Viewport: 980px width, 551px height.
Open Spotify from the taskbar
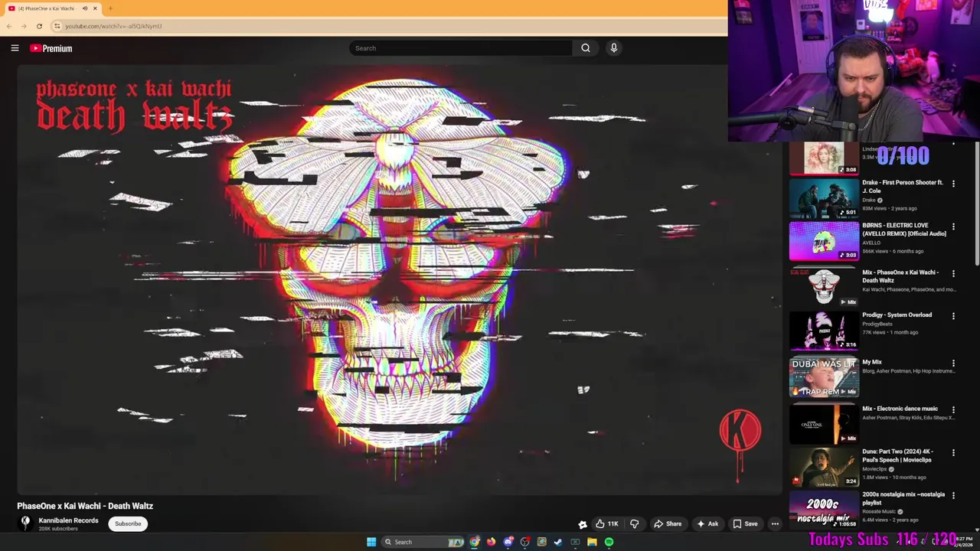pyautogui.click(x=609, y=542)
